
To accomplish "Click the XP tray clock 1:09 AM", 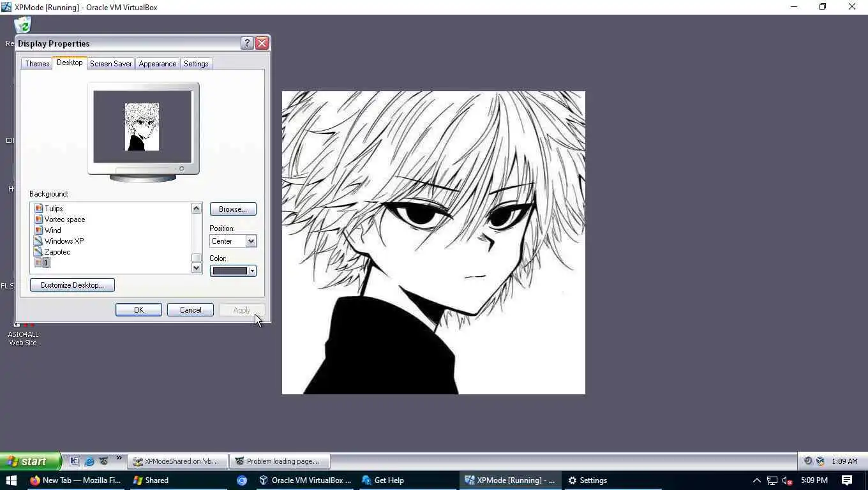I will (x=844, y=461).
